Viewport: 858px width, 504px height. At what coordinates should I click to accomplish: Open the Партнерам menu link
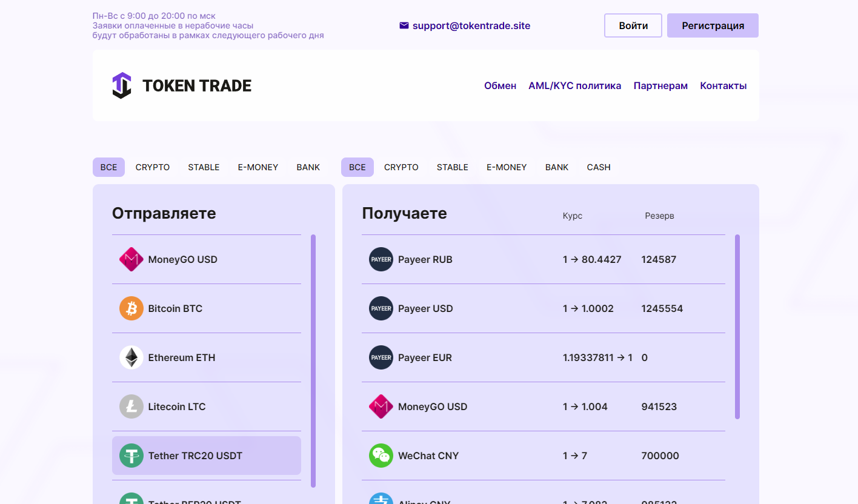click(660, 86)
